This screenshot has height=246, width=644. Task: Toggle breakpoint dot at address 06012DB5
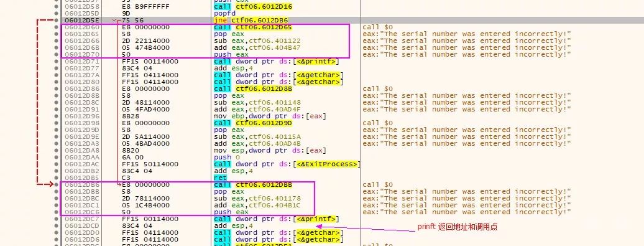(x=57, y=177)
